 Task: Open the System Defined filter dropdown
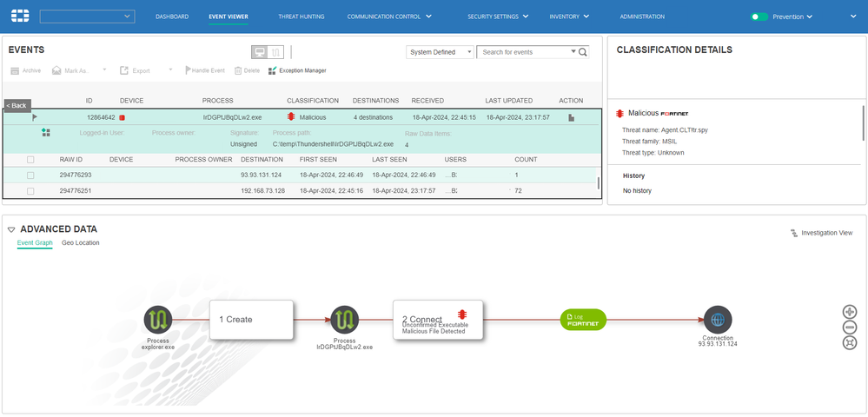[x=441, y=52]
